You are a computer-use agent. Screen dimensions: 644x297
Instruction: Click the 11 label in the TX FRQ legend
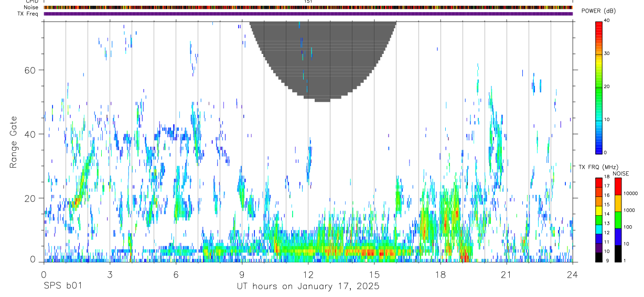click(607, 242)
